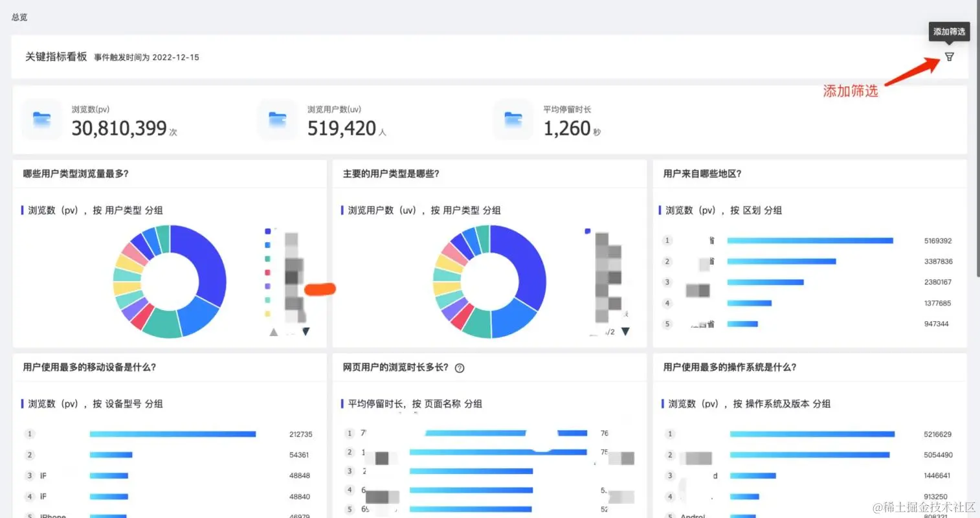Click subtitle 平均停留时长, 按 页面名称 分组
Screen dimensions: 980x518
coord(415,404)
